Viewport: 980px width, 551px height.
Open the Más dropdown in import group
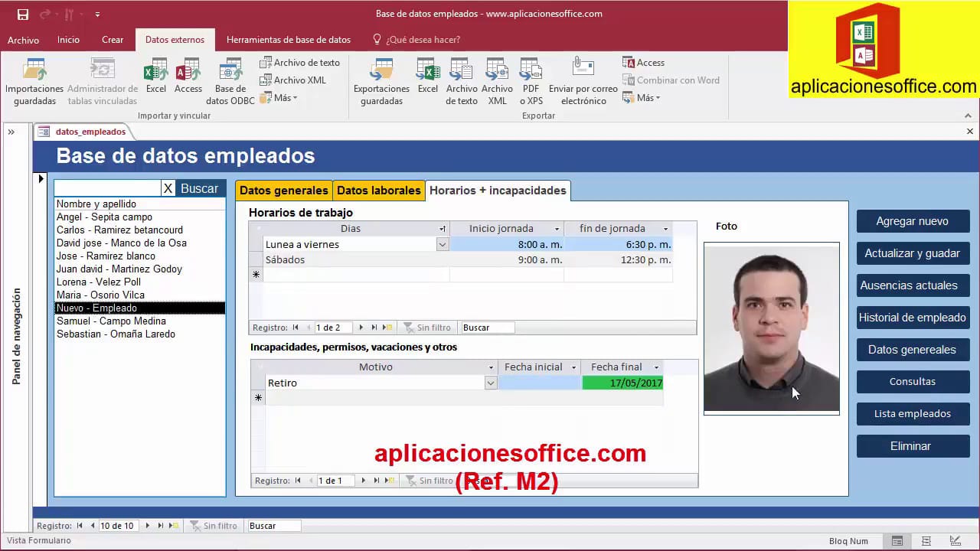tap(279, 98)
